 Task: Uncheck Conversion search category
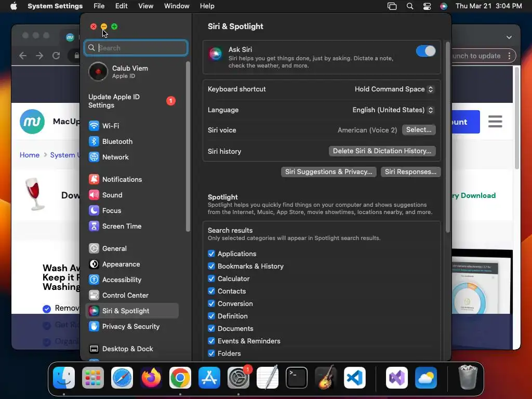(x=211, y=303)
